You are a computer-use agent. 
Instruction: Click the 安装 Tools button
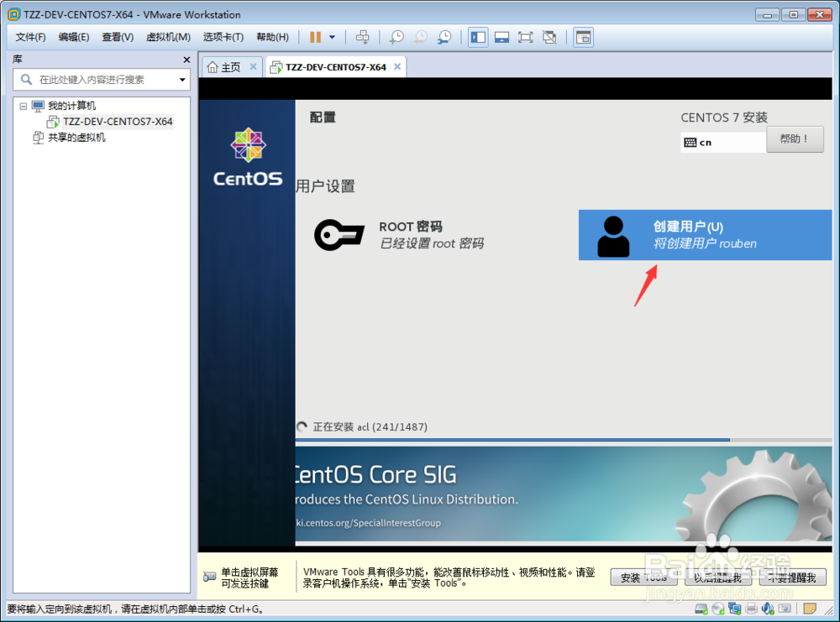click(643, 578)
